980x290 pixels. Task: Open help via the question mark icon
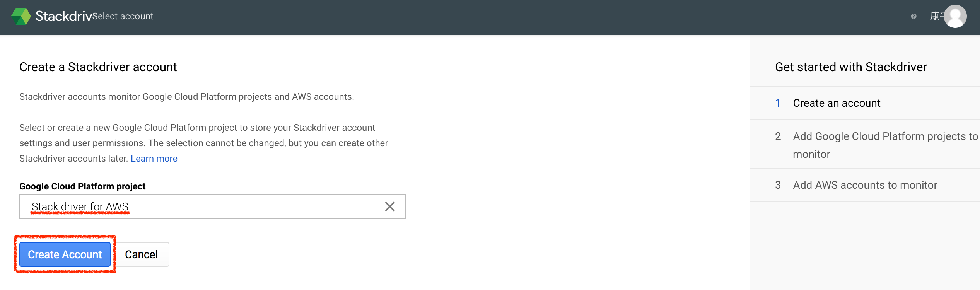pyautogui.click(x=913, y=16)
